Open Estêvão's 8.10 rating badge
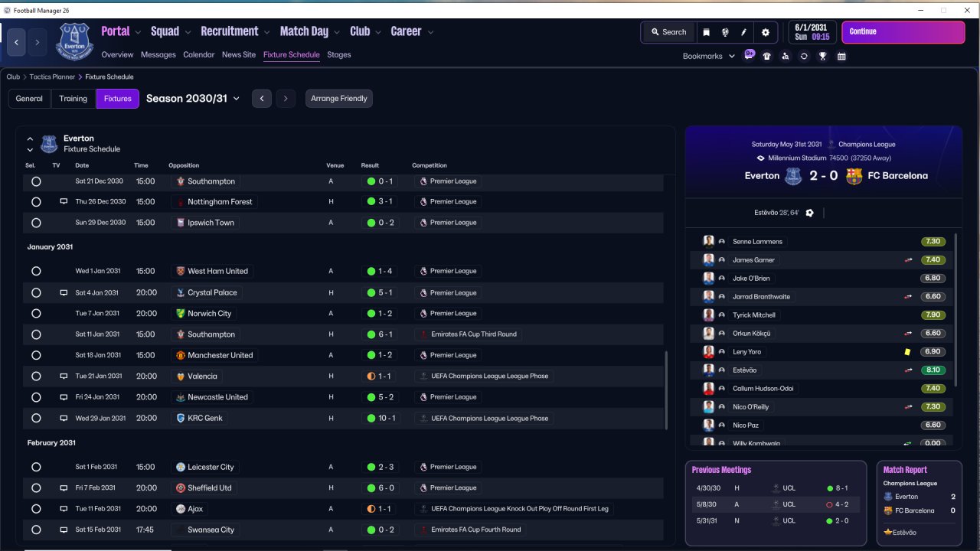980x551 pixels. [933, 370]
